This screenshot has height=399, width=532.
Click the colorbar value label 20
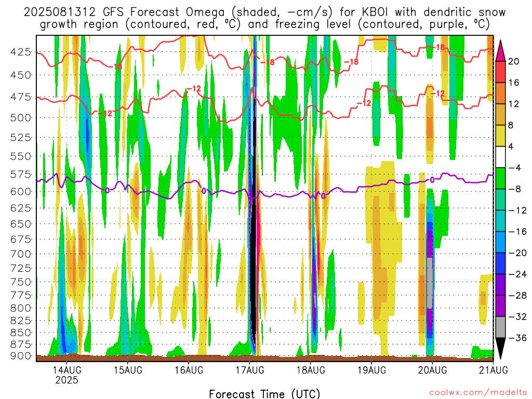point(514,61)
